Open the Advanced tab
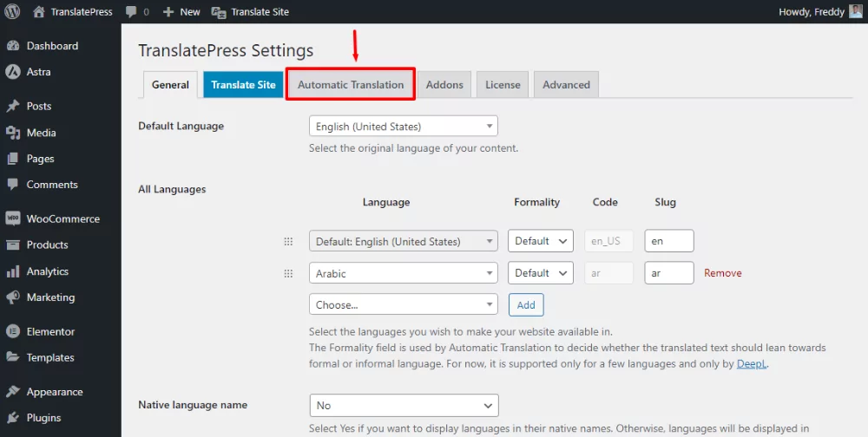The height and width of the screenshot is (437, 868). (566, 85)
